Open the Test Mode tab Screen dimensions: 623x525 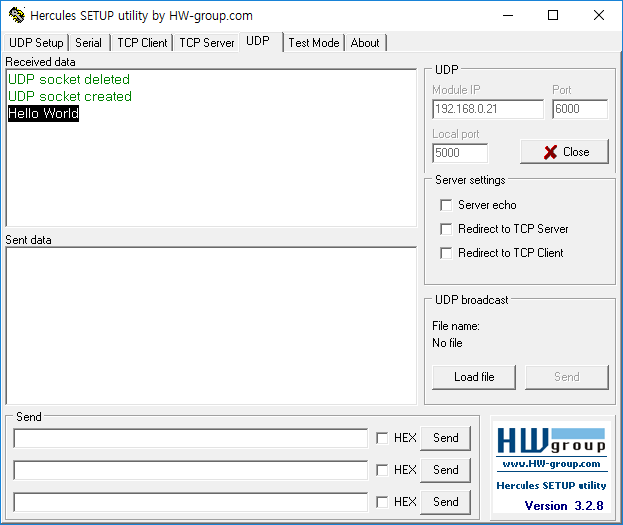(x=314, y=43)
